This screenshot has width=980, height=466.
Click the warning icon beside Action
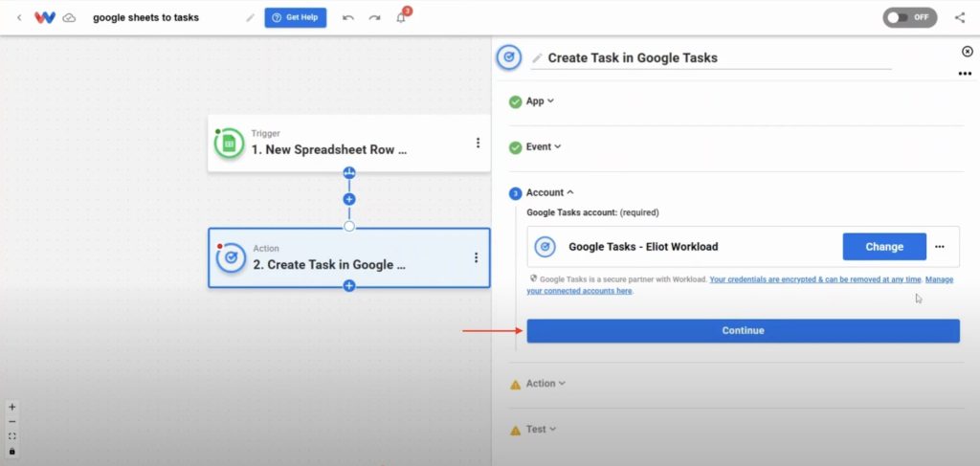515,384
